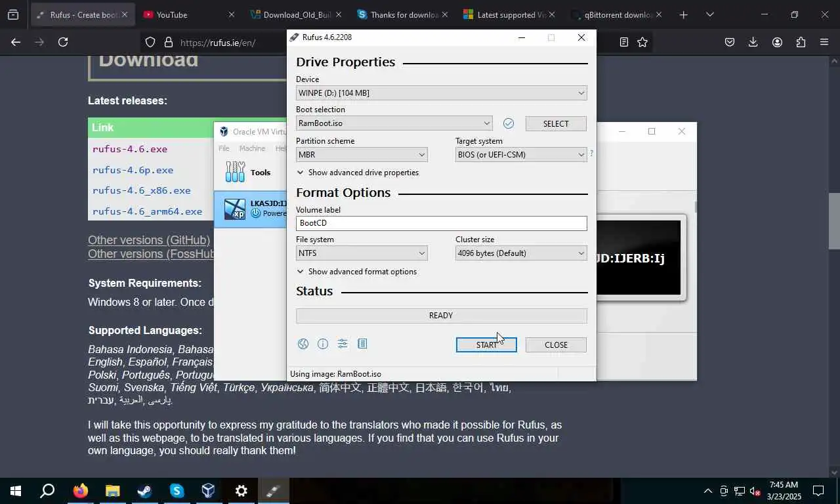
Task: Open the File system NTFS dropdown
Action: (362, 253)
